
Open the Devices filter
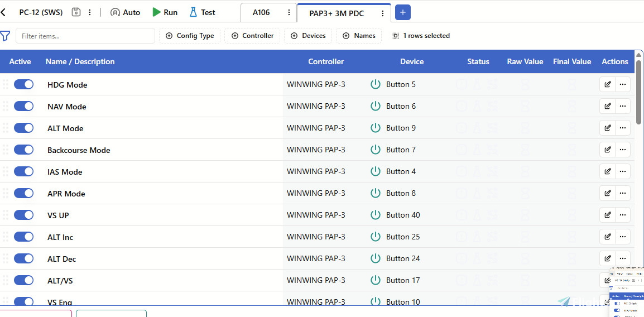tap(308, 36)
